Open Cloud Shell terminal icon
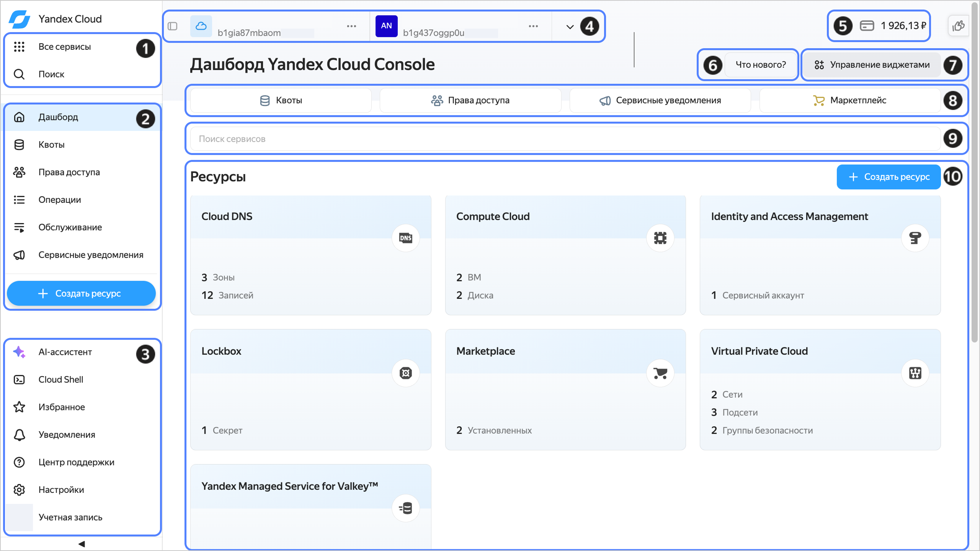The width and height of the screenshot is (980, 551). click(19, 380)
